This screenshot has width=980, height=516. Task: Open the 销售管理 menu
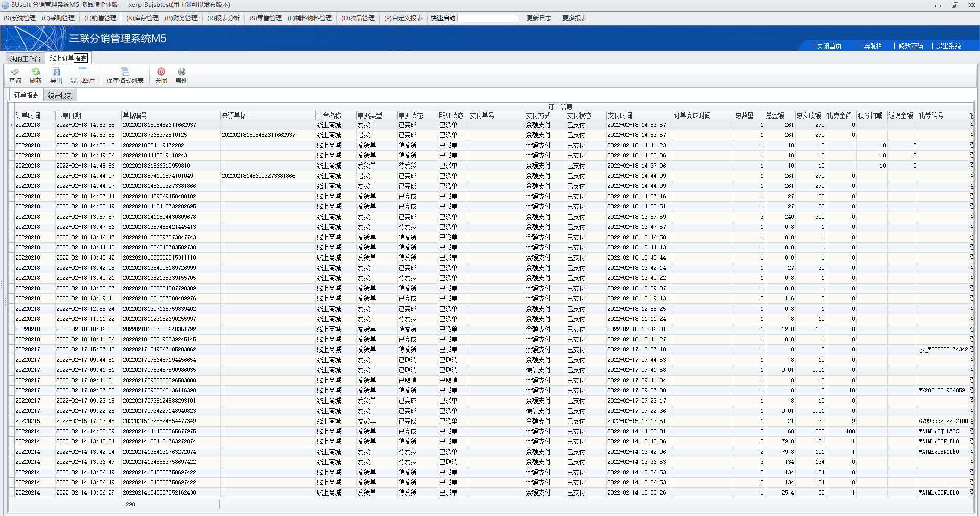101,18
